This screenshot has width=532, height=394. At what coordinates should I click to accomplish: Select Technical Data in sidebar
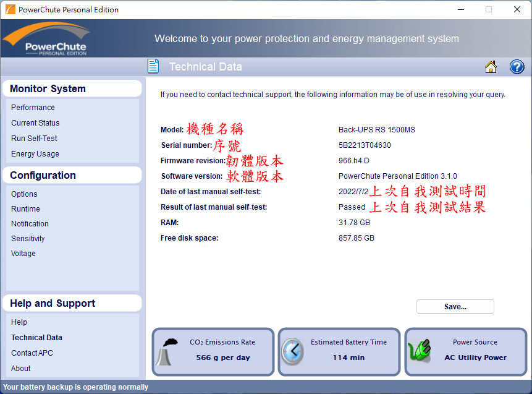click(x=36, y=338)
